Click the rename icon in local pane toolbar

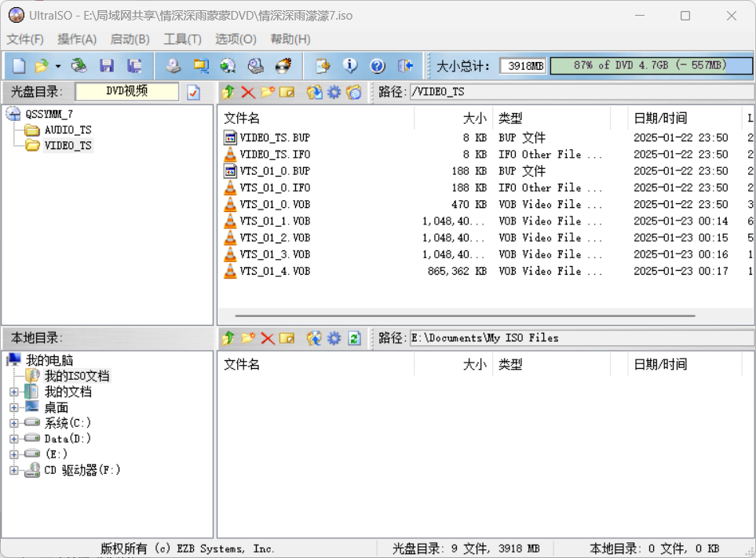click(x=287, y=338)
